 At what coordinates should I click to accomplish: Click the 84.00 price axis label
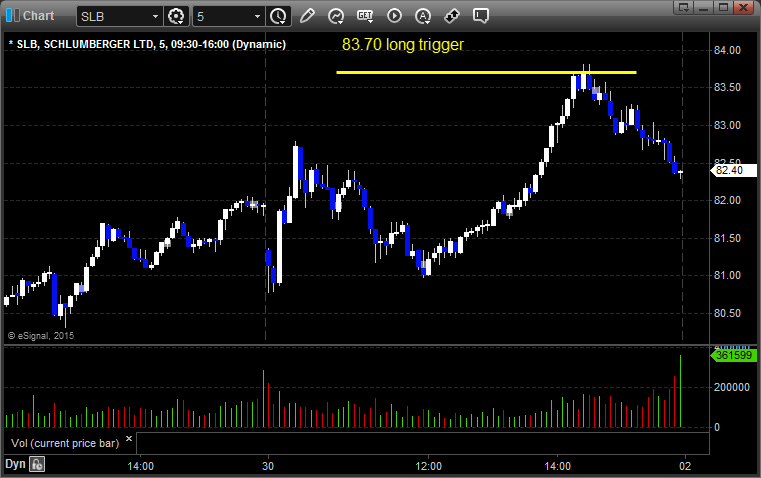tap(727, 50)
